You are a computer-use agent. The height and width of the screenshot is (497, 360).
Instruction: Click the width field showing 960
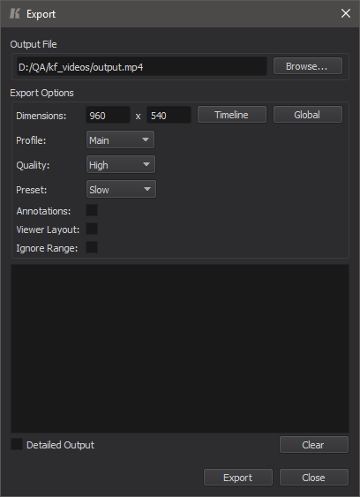pos(108,115)
